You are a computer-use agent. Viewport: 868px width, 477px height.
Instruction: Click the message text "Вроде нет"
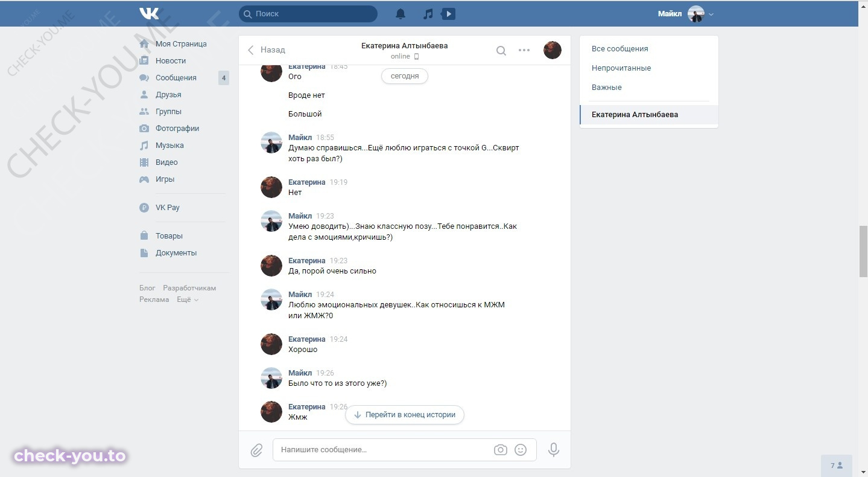click(307, 95)
